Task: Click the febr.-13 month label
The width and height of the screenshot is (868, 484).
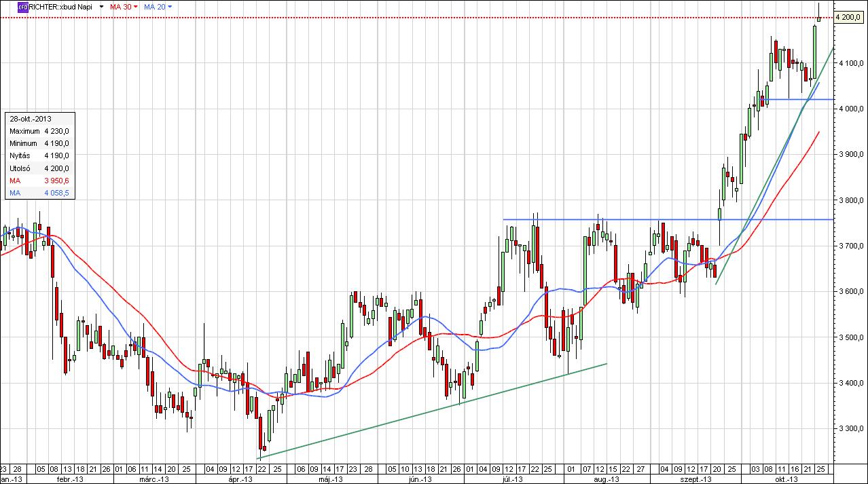Action: [70, 479]
